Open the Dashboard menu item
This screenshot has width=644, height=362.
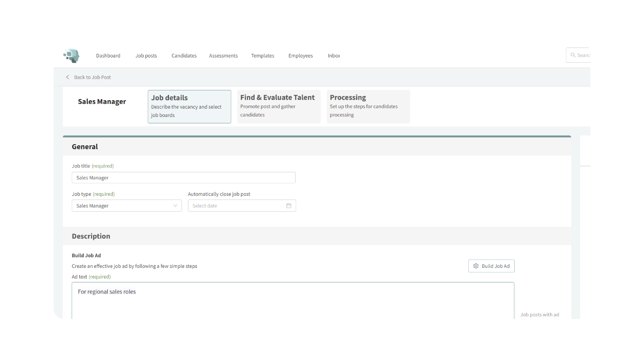click(x=108, y=56)
